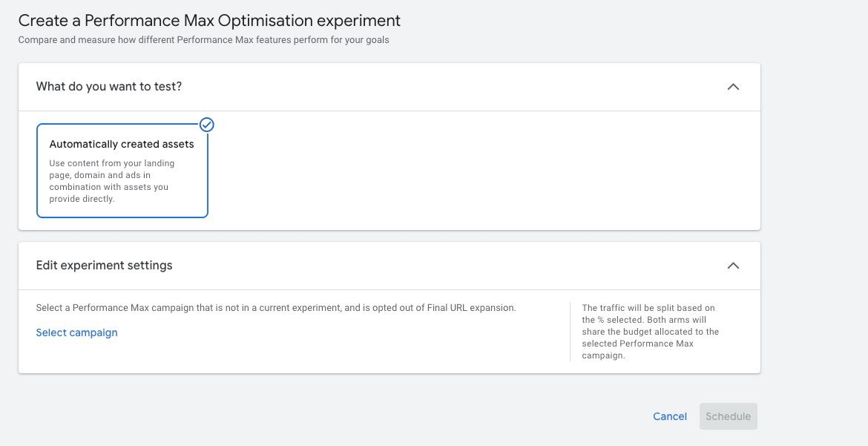Click the grayed-out Schedule control
Screen dimensions: 868x446
728,416
